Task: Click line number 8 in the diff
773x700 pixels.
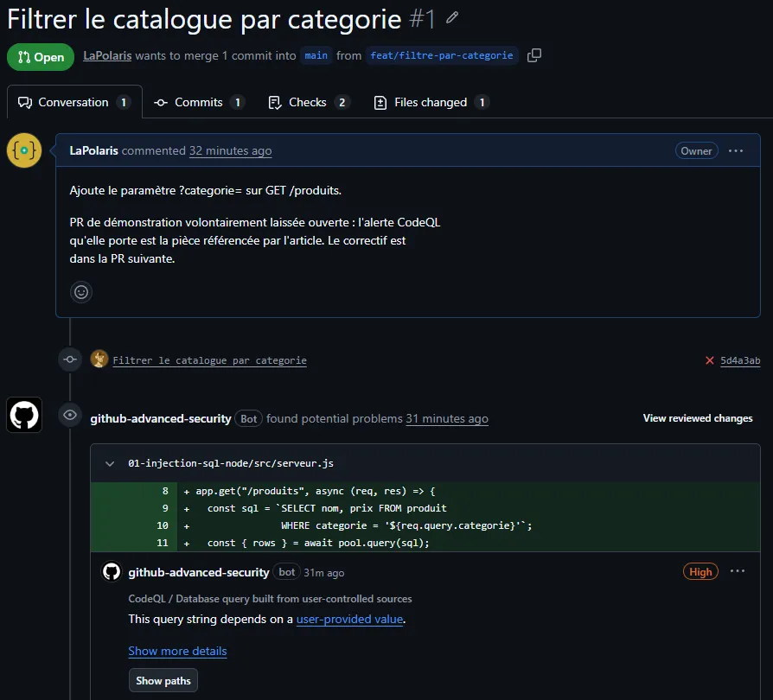Action: (165, 491)
